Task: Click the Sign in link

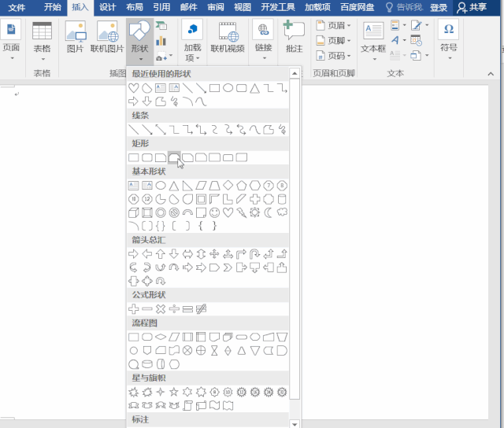Action: pos(439,7)
